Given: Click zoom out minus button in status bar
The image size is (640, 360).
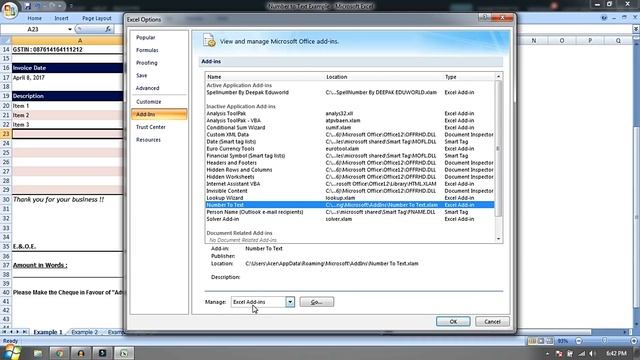Looking at the screenshot, I should tap(578, 341).
